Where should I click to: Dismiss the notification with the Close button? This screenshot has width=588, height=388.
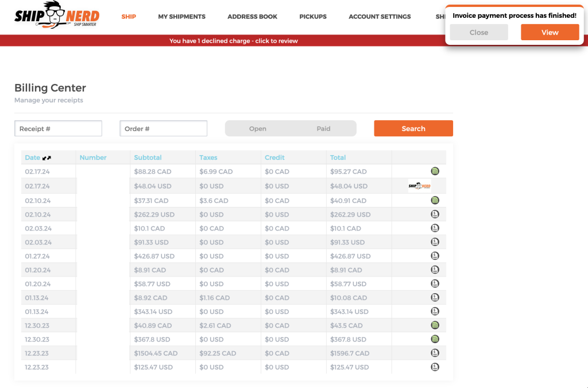[478, 33]
